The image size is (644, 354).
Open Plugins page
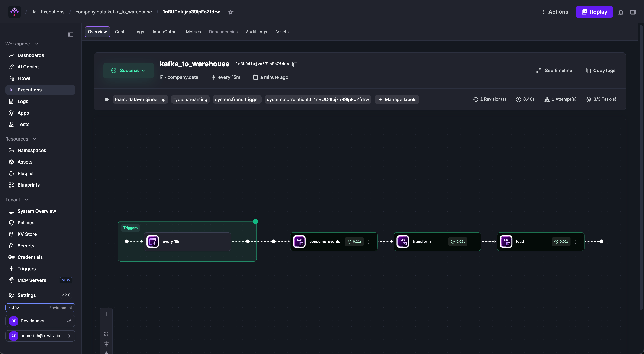click(40, 173)
